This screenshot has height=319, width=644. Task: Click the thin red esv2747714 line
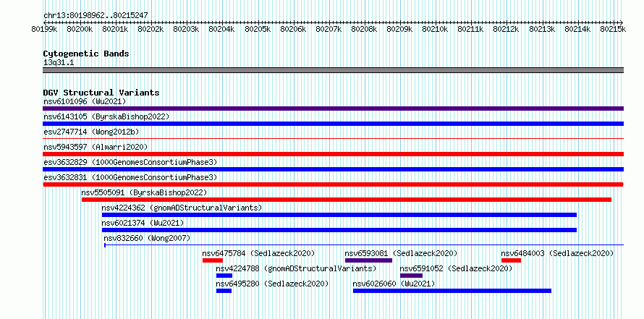pyautogui.click(x=333, y=139)
